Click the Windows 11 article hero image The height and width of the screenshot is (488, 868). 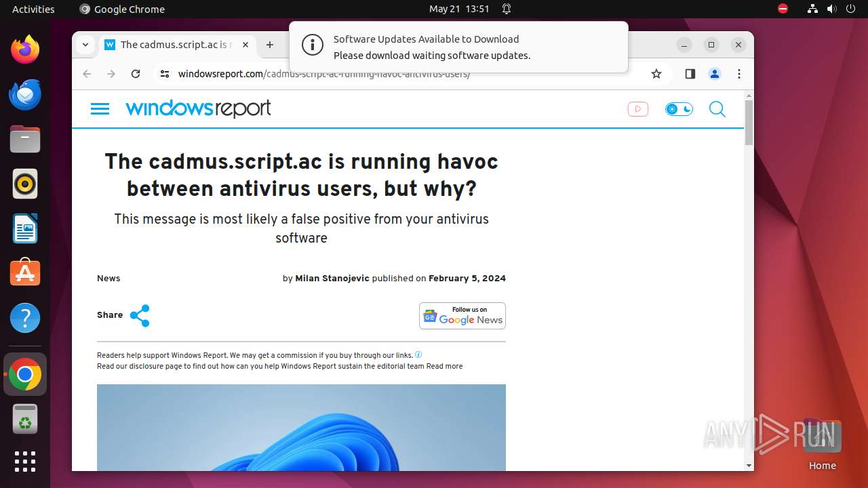coord(301,428)
